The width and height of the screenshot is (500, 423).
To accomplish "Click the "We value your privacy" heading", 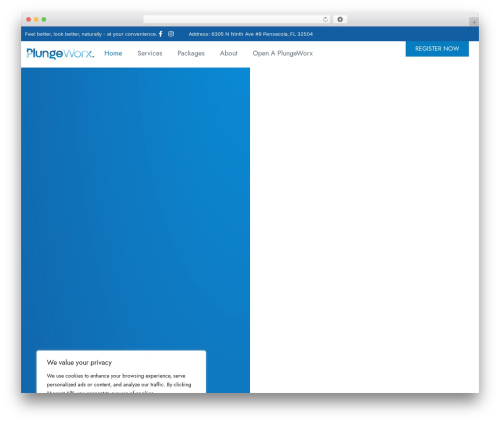I will pos(79,362).
